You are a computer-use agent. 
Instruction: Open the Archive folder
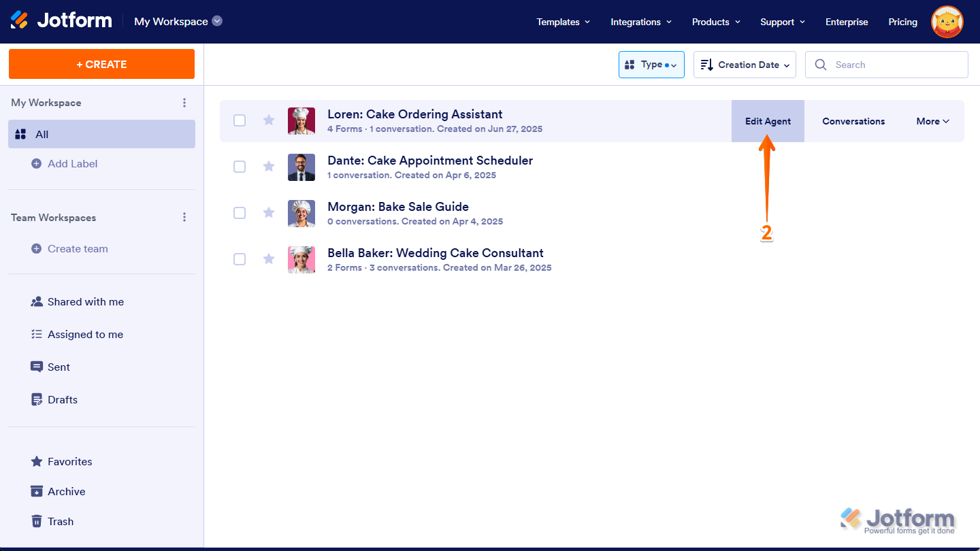click(x=66, y=491)
